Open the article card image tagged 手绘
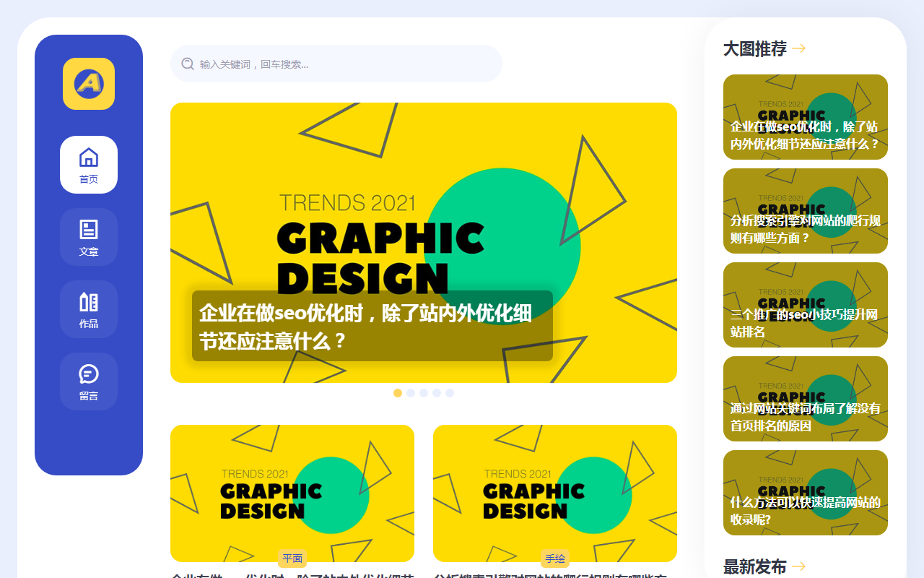Image resolution: width=924 pixels, height=578 pixels. pyautogui.click(x=555, y=493)
